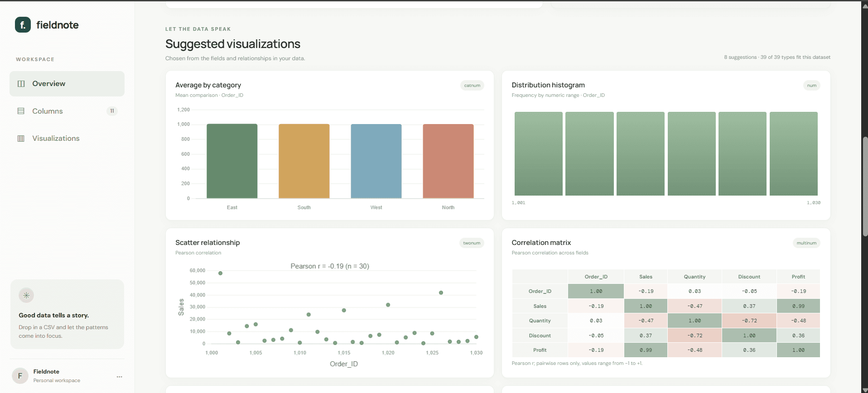
Task: Click the matrix footnote about Pearson r
Action: tap(577, 363)
